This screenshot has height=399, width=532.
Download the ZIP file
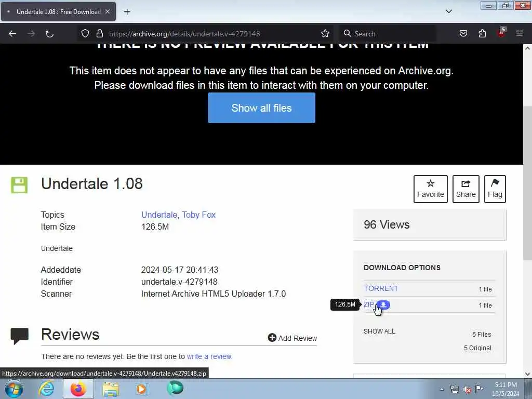click(x=368, y=304)
